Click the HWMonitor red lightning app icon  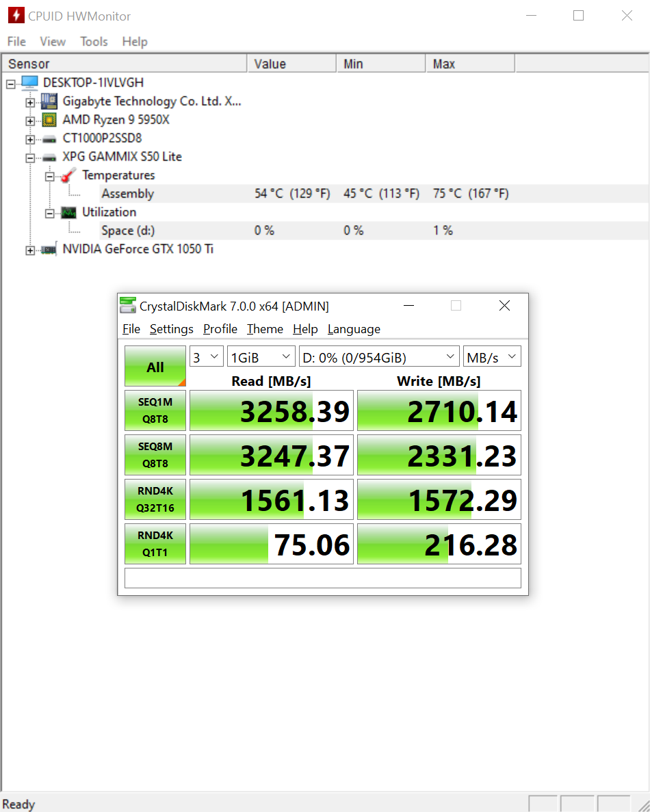pyautogui.click(x=16, y=16)
